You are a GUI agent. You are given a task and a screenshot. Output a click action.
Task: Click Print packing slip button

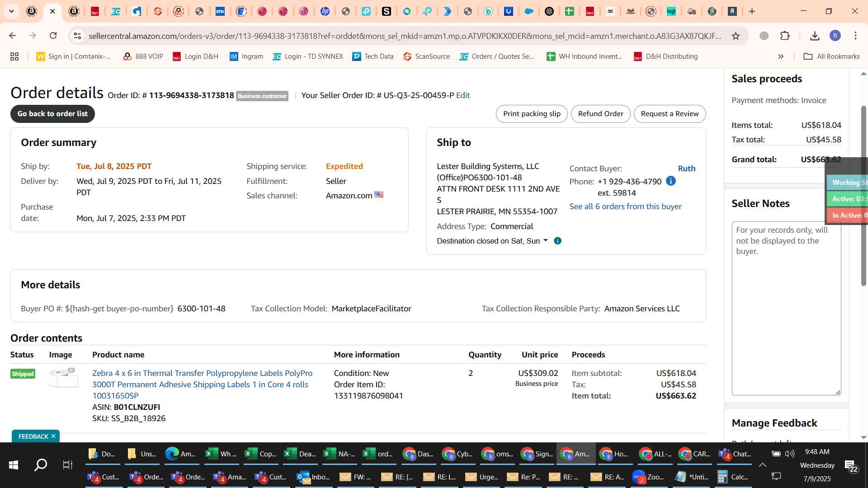click(x=532, y=114)
